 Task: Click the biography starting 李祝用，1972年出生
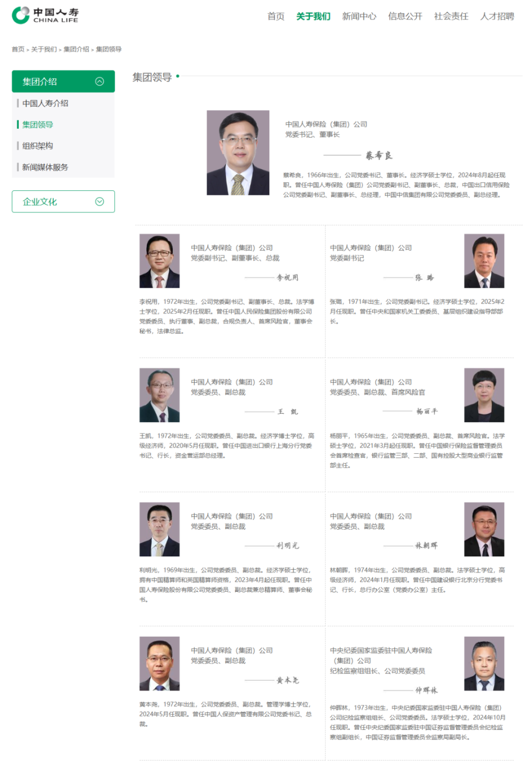(x=227, y=317)
